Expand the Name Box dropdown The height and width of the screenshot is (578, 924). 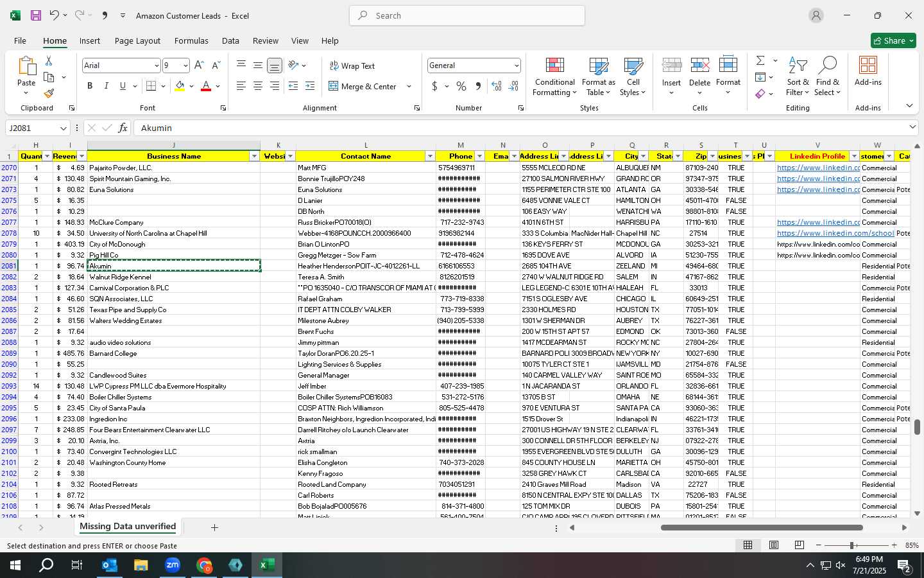(63, 128)
